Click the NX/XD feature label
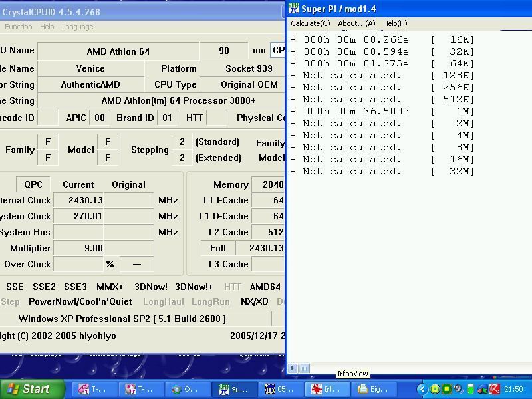Viewport: 532px width, 399px height. pos(255,301)
